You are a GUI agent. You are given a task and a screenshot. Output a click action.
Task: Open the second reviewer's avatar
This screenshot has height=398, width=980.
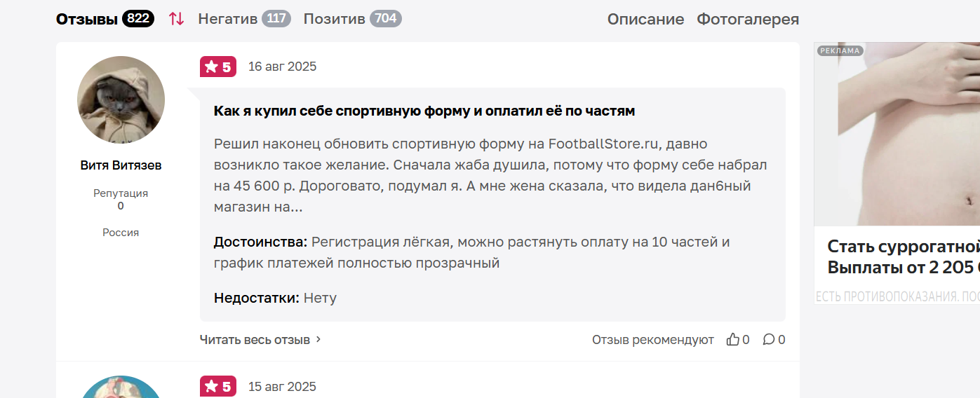coord(121,387)
